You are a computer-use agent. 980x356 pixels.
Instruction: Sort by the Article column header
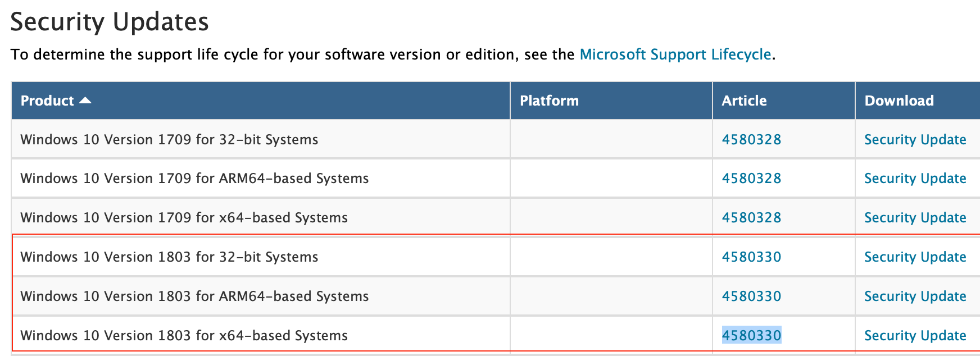(x=744, y=101)
